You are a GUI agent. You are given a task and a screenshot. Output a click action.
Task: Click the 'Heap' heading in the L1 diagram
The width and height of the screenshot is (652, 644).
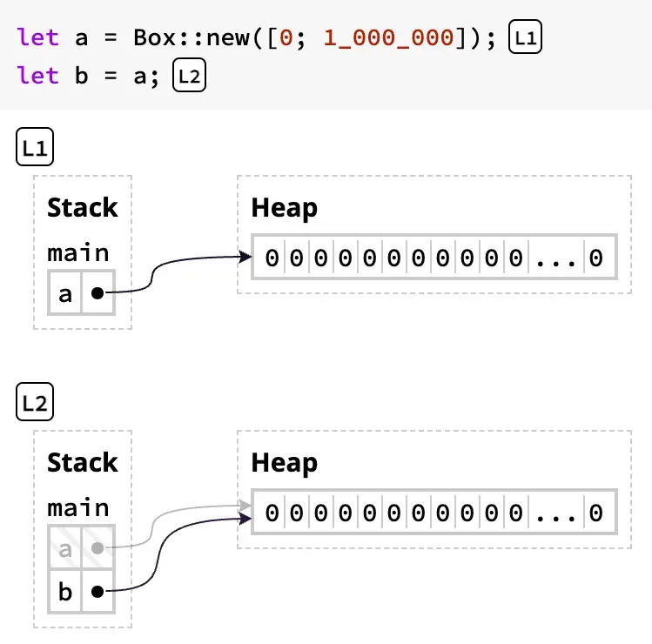click(284, 208)
